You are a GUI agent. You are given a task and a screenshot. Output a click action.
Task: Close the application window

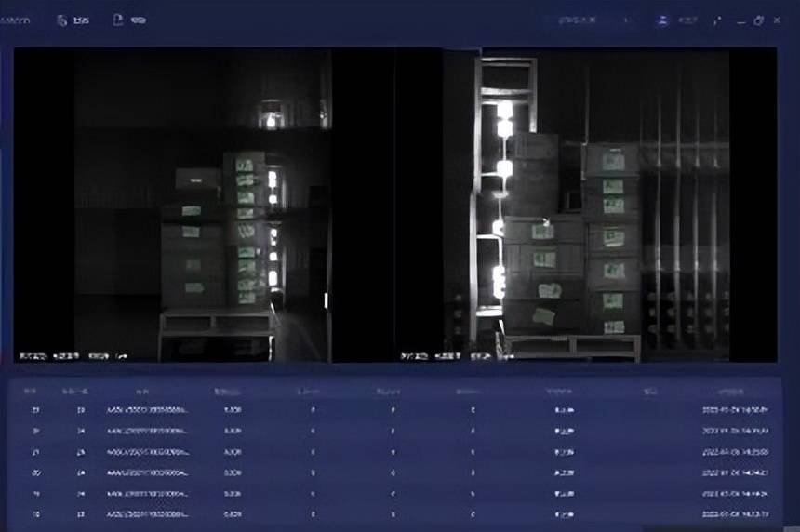pyautogui.click(x=777, y=20)
